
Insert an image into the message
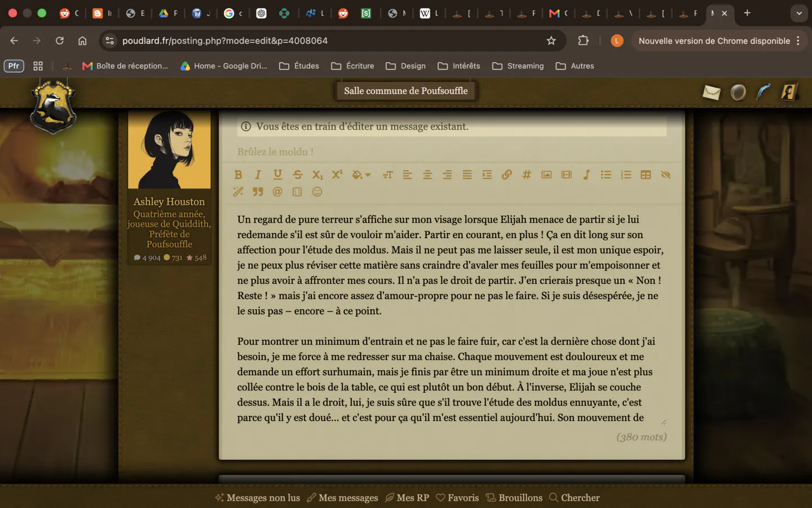click(x=546, y=175)
